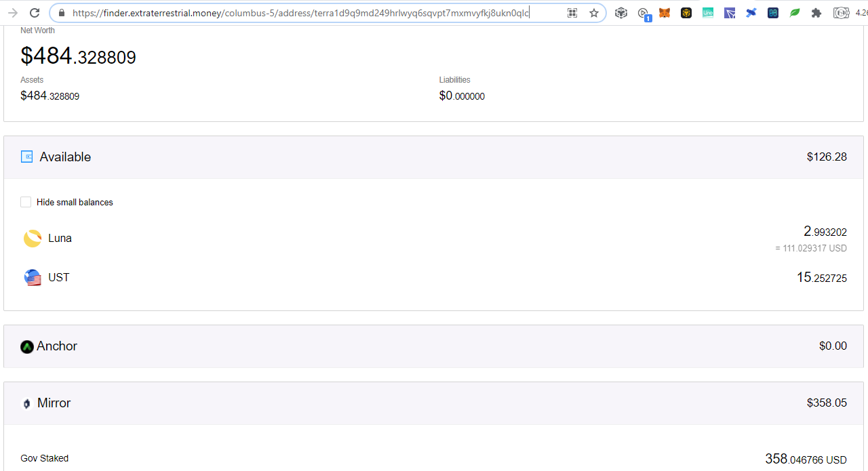The width and height of the screenshot is (868, 471).
Task: Collapse the Mirror section header
Action: [x=433, y=403]
